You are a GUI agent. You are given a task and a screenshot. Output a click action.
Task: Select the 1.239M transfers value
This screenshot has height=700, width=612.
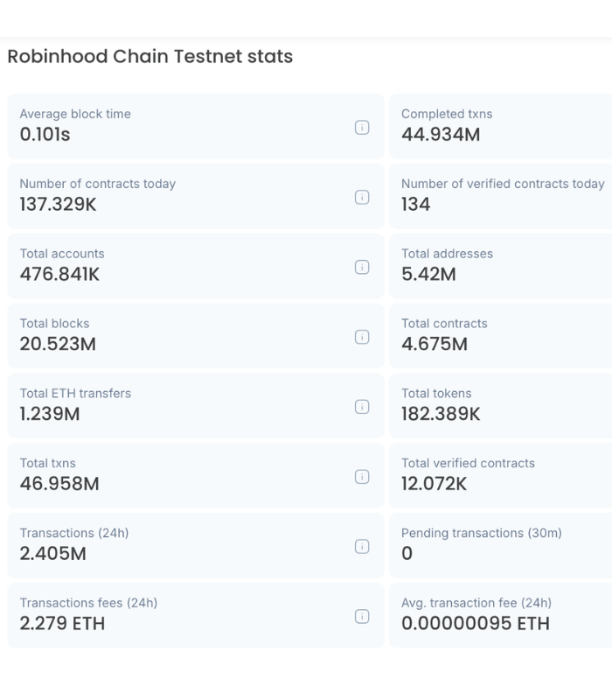50,414
